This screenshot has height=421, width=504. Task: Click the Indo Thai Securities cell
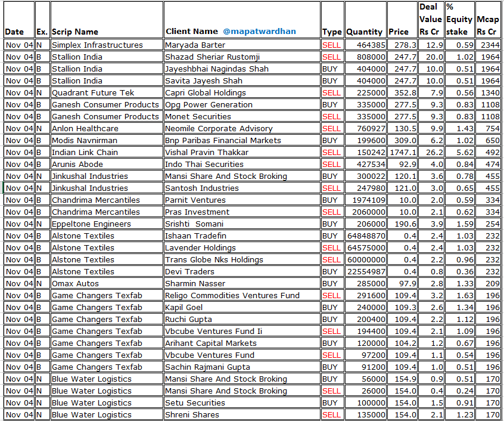pyautogui.click(x=242, y=164)
